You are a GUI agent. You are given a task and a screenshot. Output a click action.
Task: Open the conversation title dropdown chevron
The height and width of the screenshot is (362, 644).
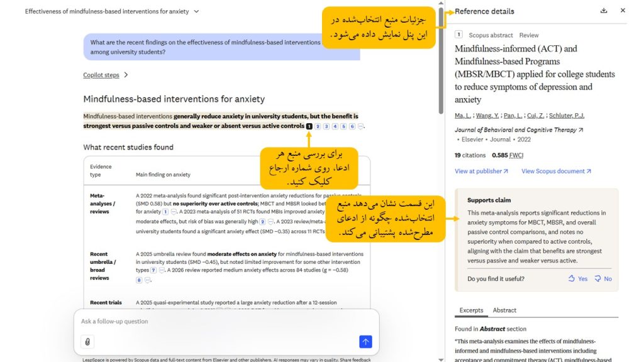(x=196, y=11)
